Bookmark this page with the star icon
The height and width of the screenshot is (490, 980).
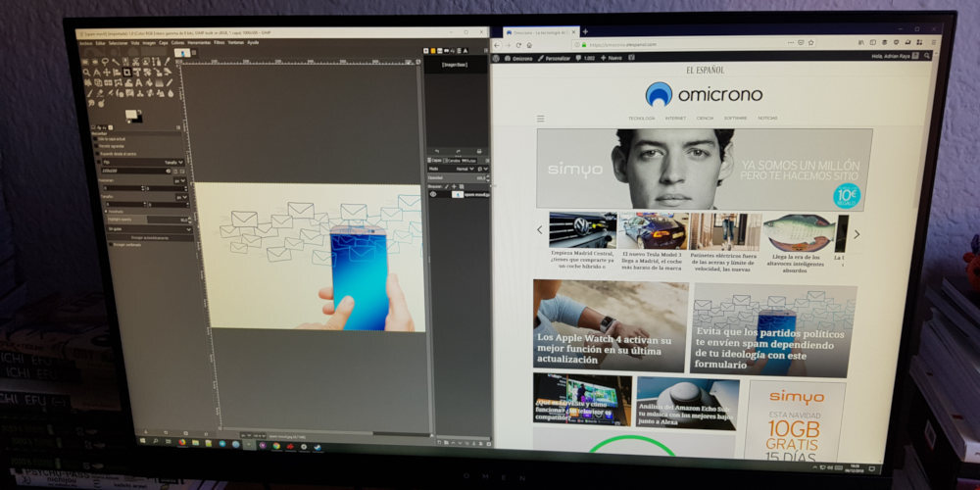[811, 42]
